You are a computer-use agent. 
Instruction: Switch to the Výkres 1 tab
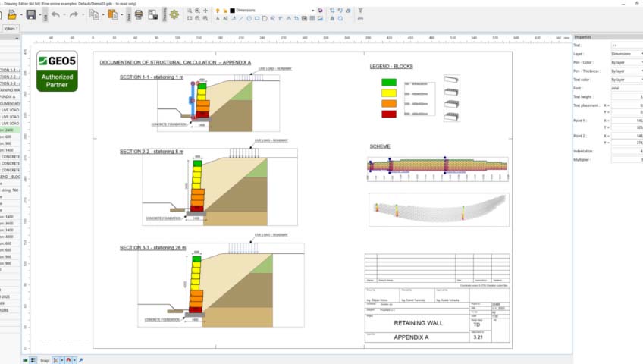coord(11,28)
